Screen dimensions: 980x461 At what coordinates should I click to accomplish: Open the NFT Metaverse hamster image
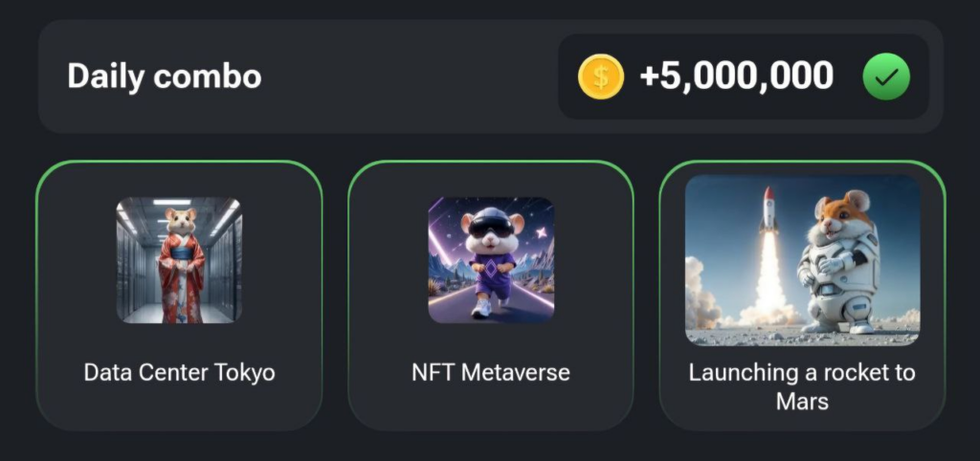(491, 259)
